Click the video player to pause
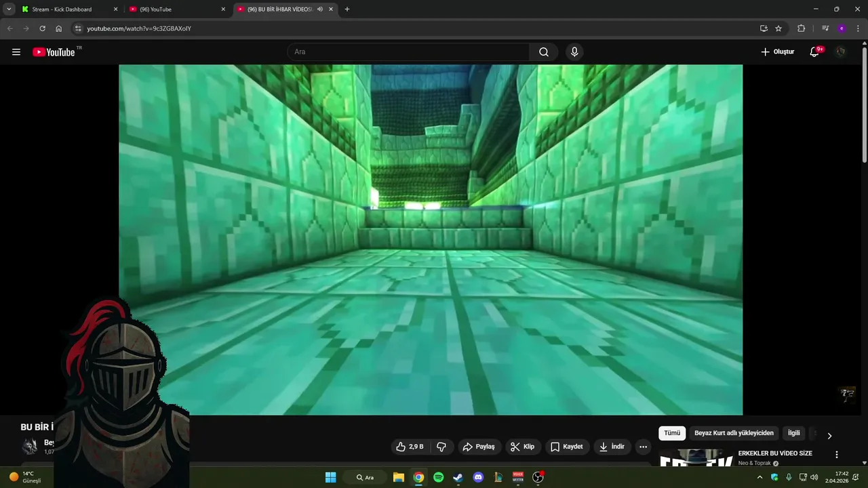Screen dimensions: 868x488 431,239
